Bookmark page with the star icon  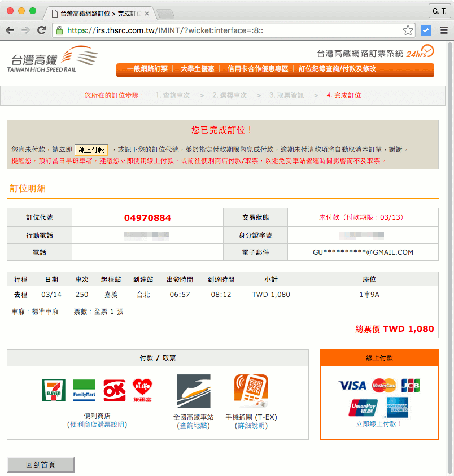(408, 30)
